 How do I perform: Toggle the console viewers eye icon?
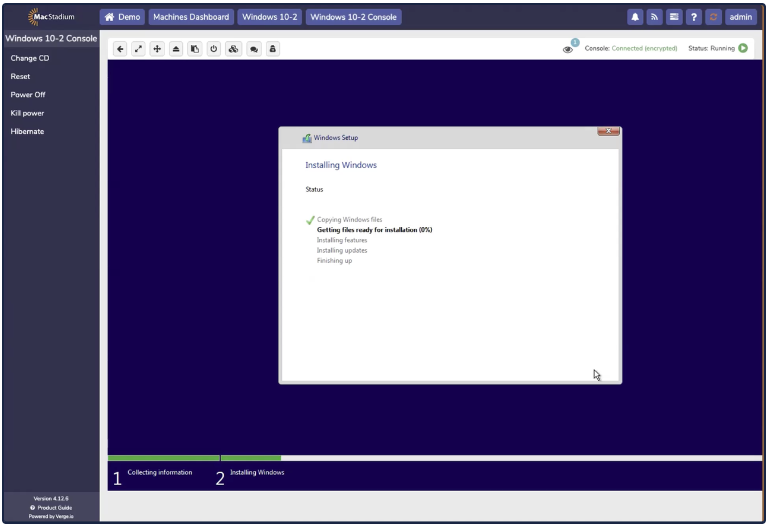pyautogui.click(x=569, y=49)
